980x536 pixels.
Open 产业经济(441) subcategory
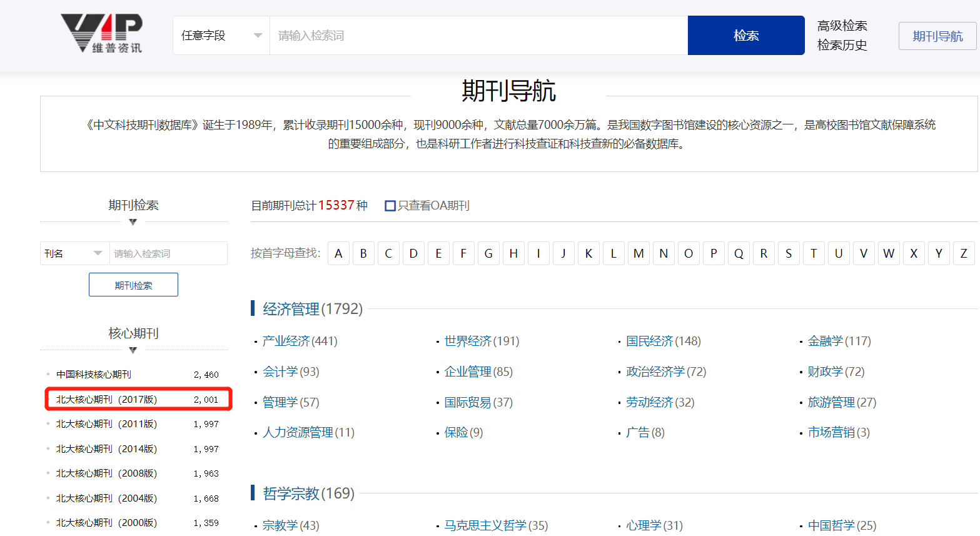tap(300, 341)
